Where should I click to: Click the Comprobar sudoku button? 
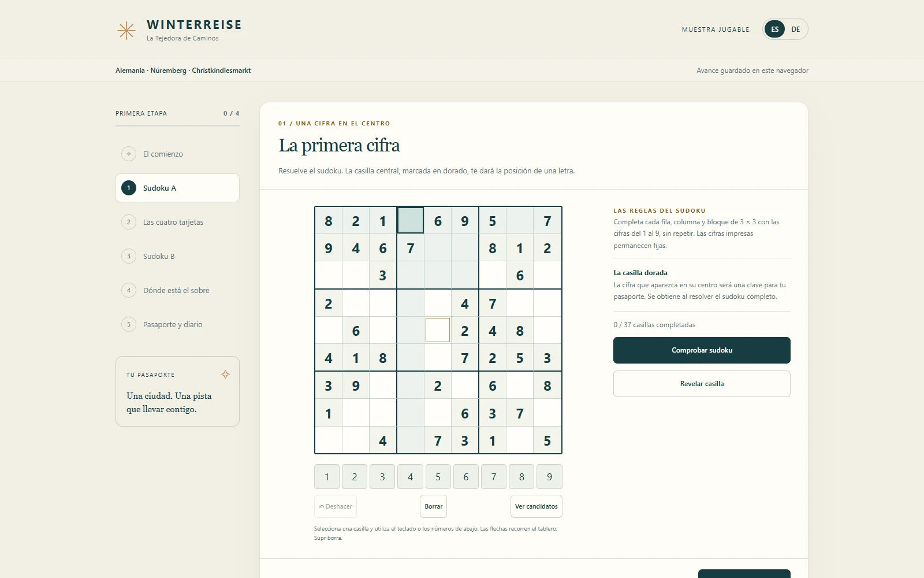[702, 350]
